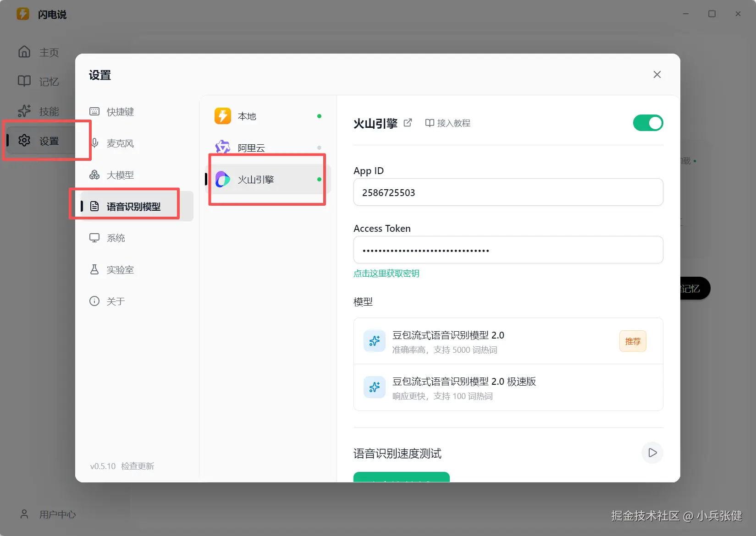The width and height of the screenshot is (756, 536).
Task: Open the 麦克风 microphone settings tab
Action: (x=137, y=143)
